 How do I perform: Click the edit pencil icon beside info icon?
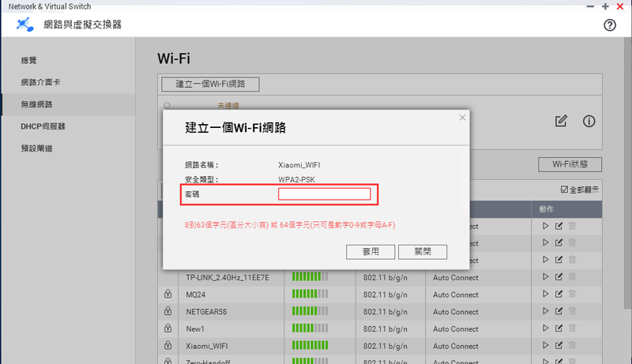point(561,121)
